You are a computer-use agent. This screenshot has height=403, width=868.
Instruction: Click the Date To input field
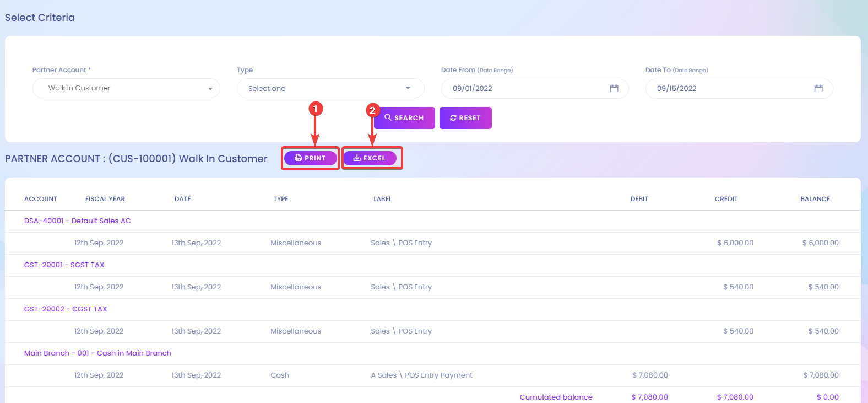(727, 88)
